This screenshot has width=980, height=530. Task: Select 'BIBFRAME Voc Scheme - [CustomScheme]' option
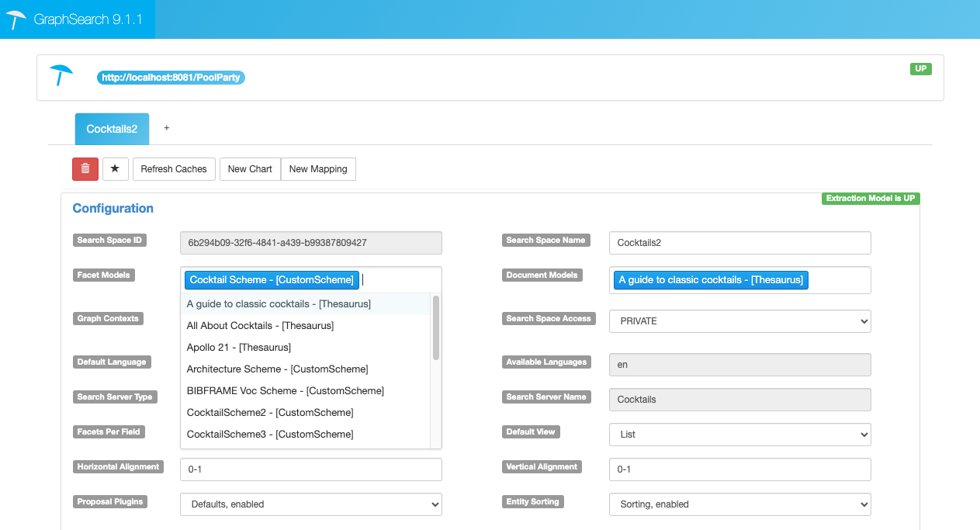point(306,391)
